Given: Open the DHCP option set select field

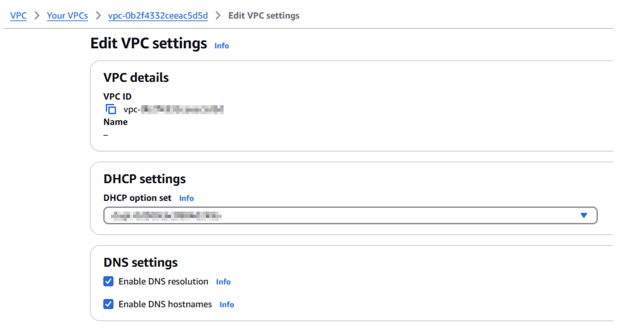Looking at the screenshot, I should 350,215.
